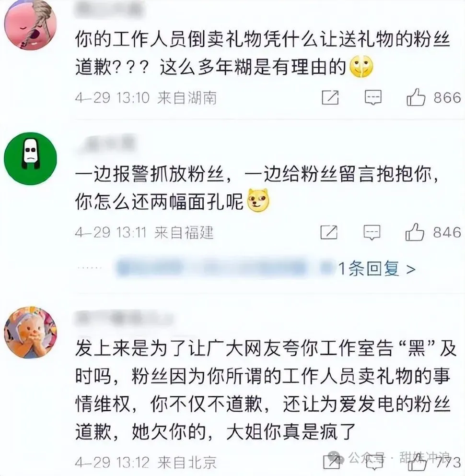
Task: Share the 13:11 comment from 福建
Action: tap(329, 233)
